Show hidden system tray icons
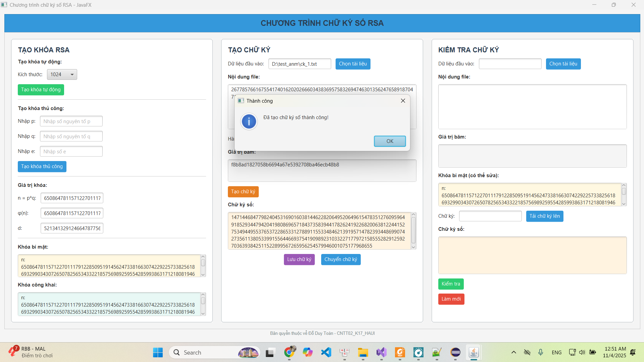 coord(513,352)
